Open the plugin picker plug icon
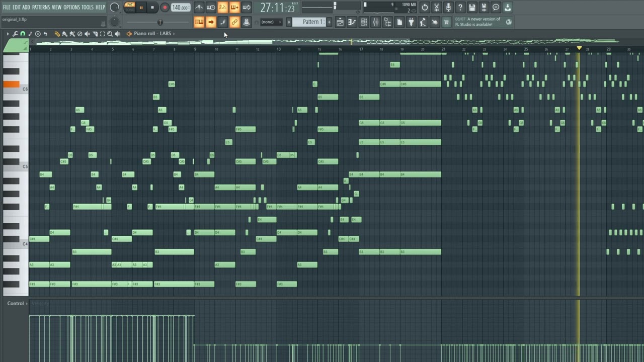This screenshot has width=644, height=362. pos(411,22)
